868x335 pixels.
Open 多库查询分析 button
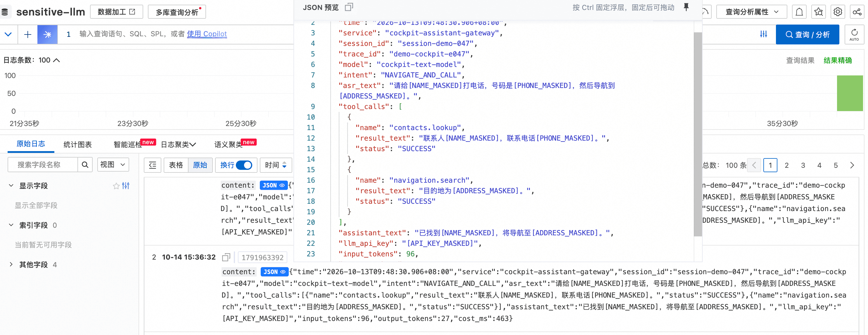point(177,12)
